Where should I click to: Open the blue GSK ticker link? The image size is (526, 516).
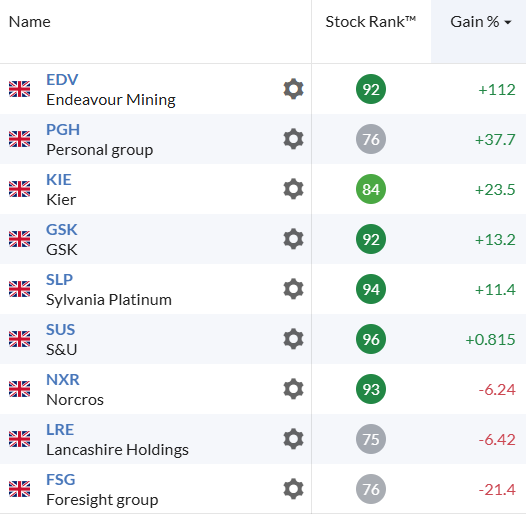tap(62, 230)
